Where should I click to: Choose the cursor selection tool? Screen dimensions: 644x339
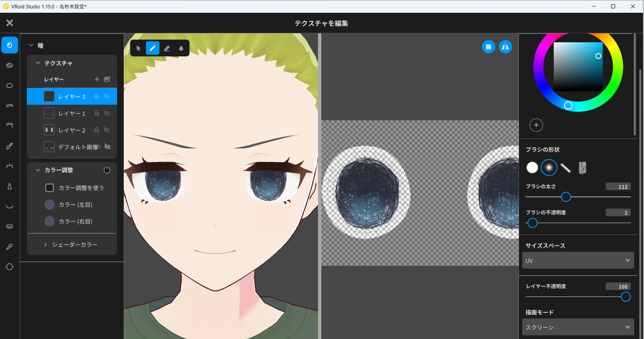pos(138,48)
